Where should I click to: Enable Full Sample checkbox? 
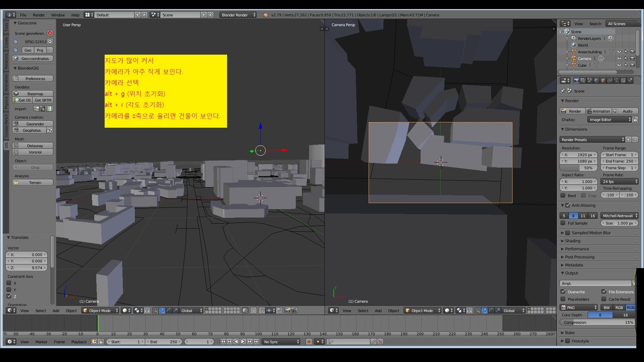click(563, 223)
